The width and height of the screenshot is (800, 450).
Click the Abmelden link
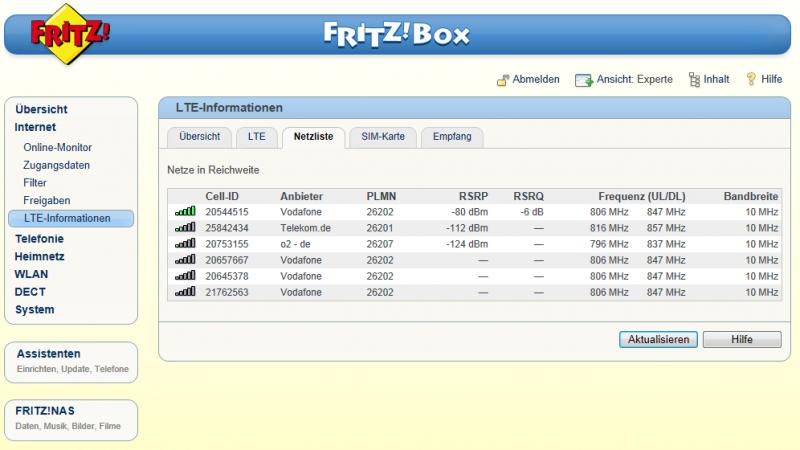[x=536, y=80]
